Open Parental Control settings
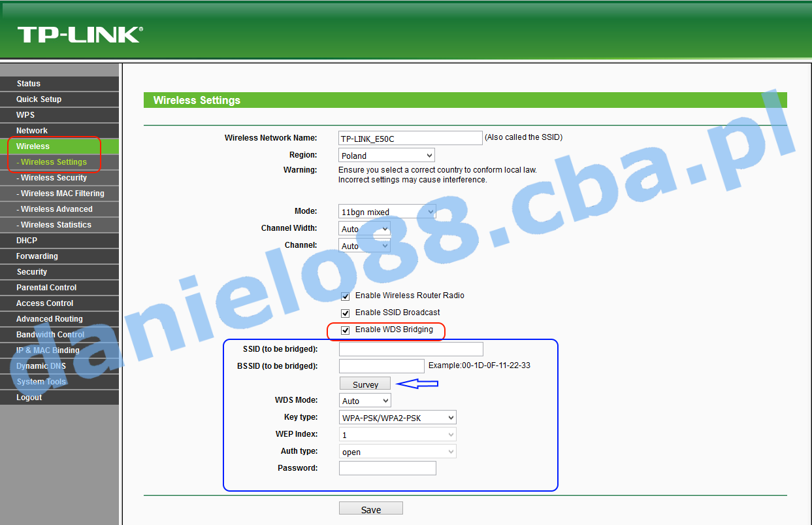 tap(59, 288)
